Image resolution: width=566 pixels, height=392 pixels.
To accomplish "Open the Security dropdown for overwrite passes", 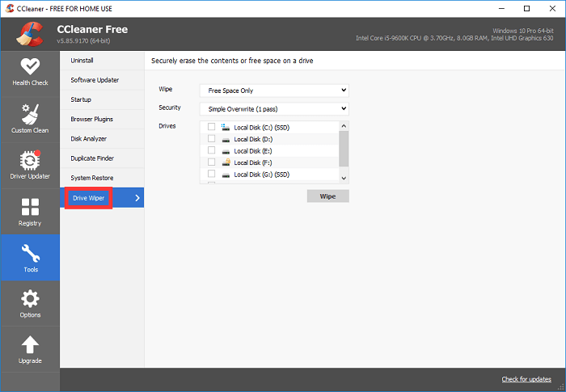I will [x=273, y=108].
